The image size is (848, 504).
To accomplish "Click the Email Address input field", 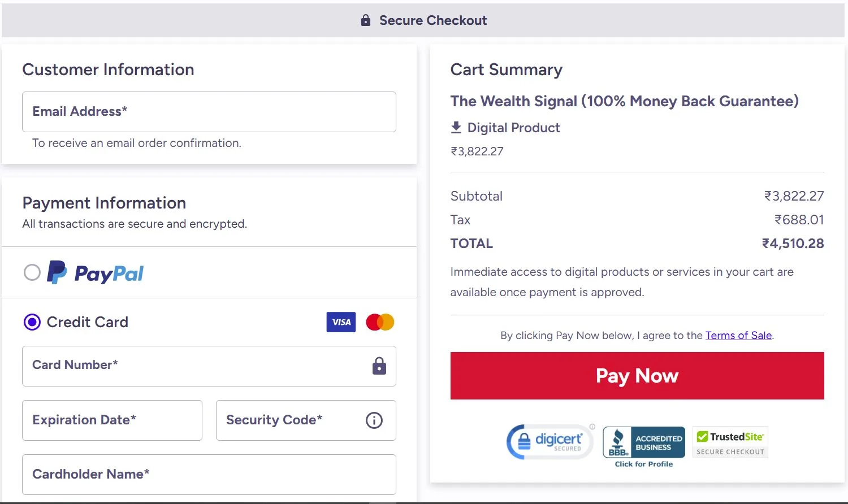I will point(209,112).
